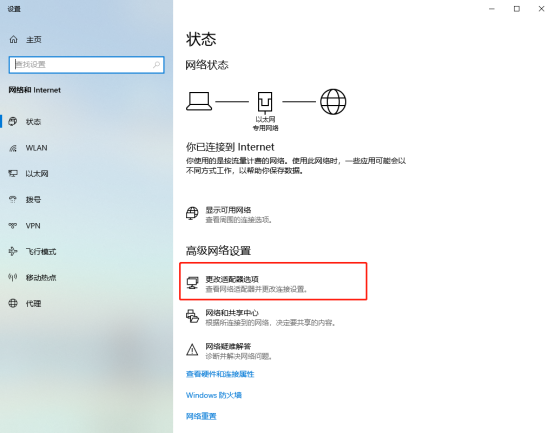This screenshot has height=433, width=554.
Task: Click the Home (主页) house icon
Action: [13, 39]
